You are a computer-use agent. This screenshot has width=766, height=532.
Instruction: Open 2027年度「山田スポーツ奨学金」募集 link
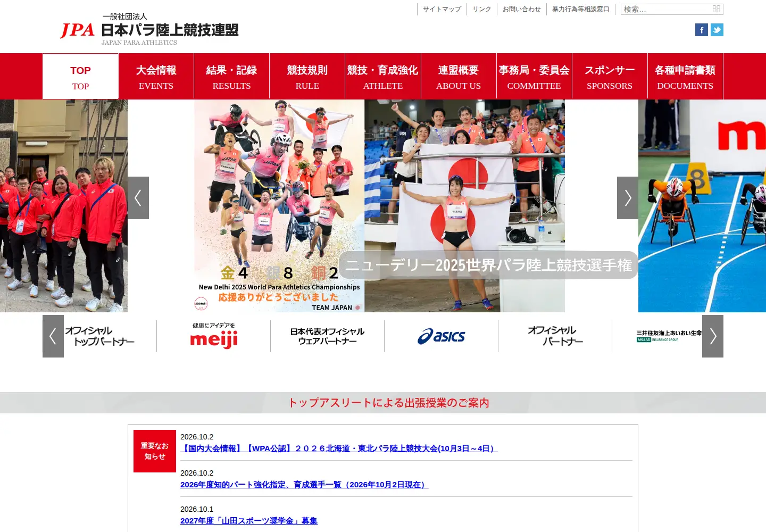pyautogui.click(x=249, y=521)
